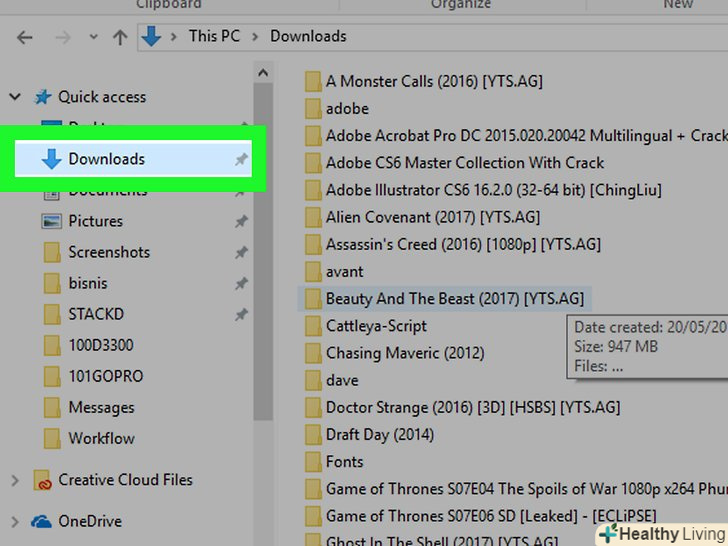728x546 pixels.
Task: Select Quick access in navigation pane
Action: pyautogui.click(x=102, y=97)
